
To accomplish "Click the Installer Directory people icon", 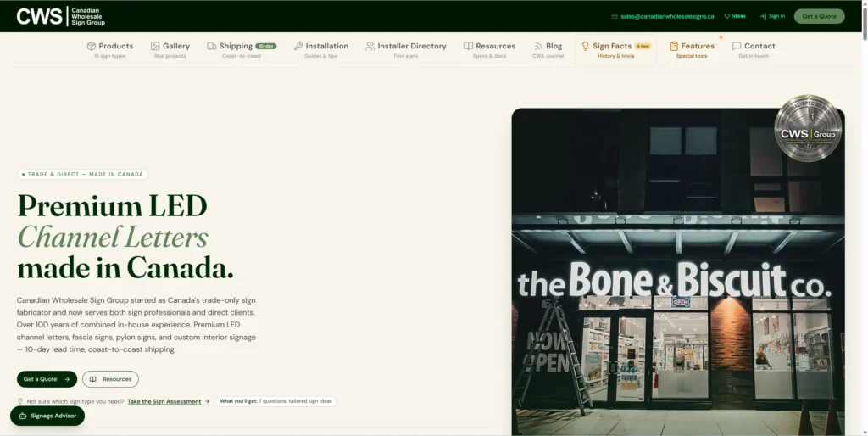I will pos(370,46).
